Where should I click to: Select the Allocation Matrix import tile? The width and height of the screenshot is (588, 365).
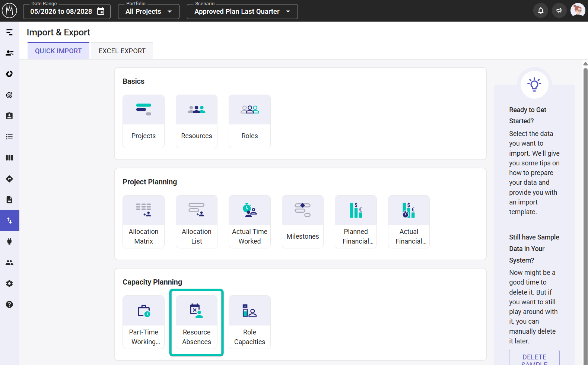pos(143,222)
